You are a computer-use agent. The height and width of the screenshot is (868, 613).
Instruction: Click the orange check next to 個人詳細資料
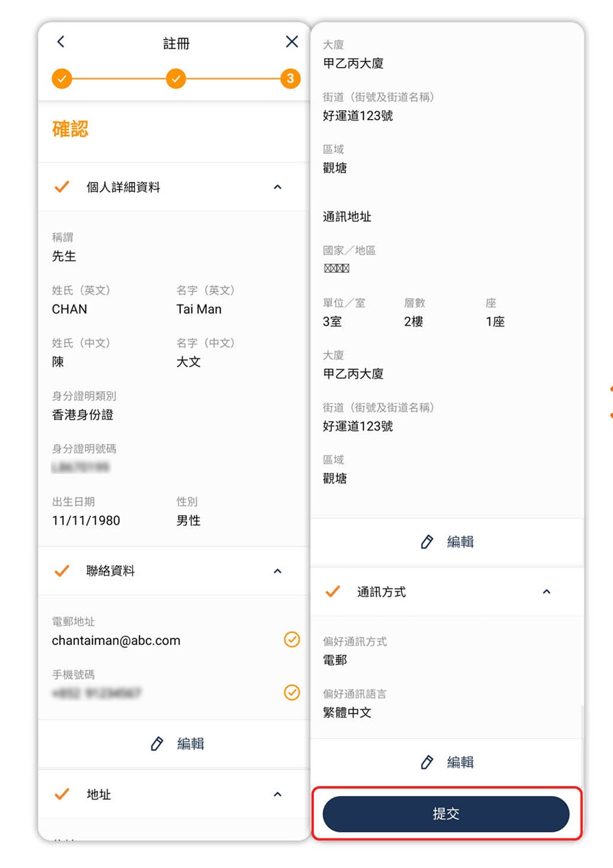[x=62, y=187]
